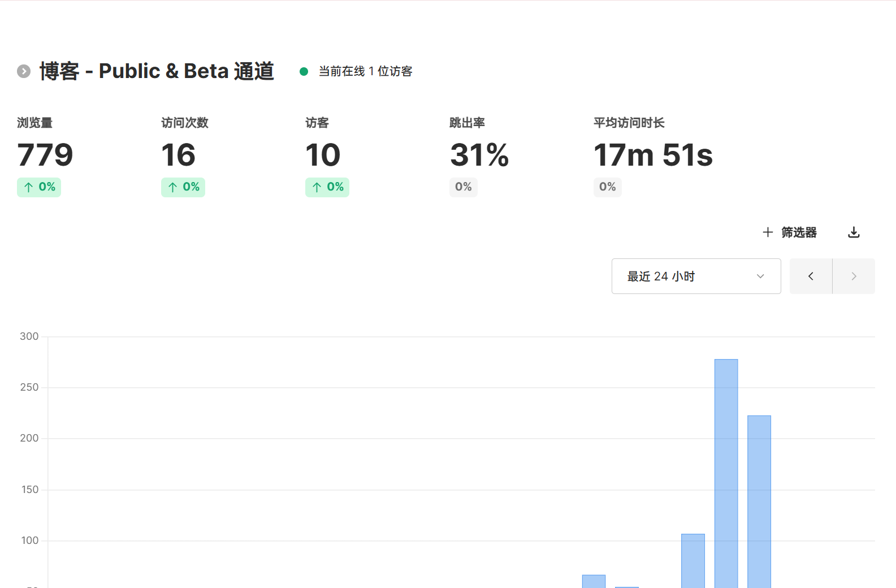The height and width of the screenshot is (588, 896).
Task: Go to the previous time period
Action: tap(811, 276)
